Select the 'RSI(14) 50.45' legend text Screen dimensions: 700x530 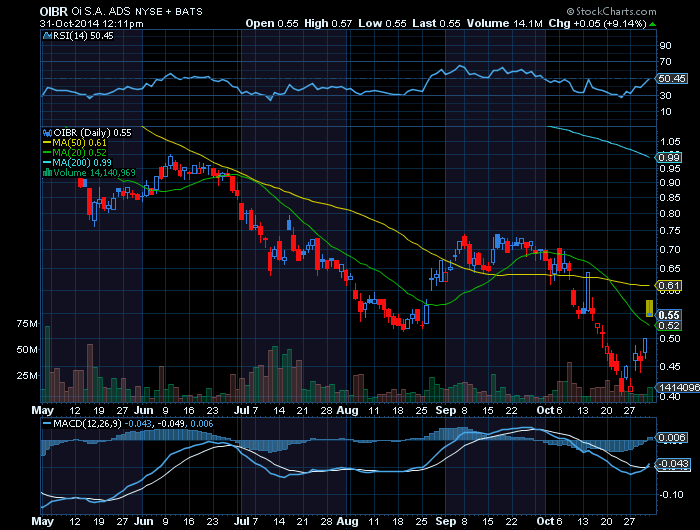[x=83, y=36]
